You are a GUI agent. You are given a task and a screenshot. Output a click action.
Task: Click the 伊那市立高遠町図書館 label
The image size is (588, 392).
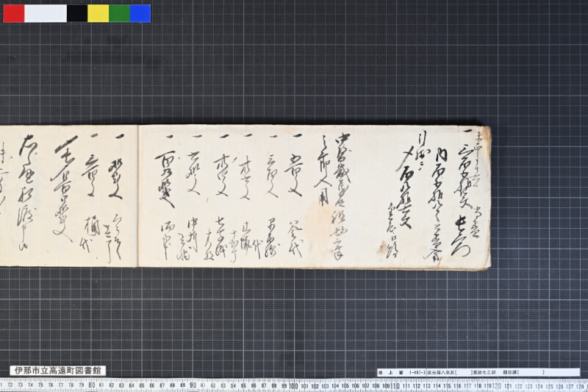[x=58, y=371]
